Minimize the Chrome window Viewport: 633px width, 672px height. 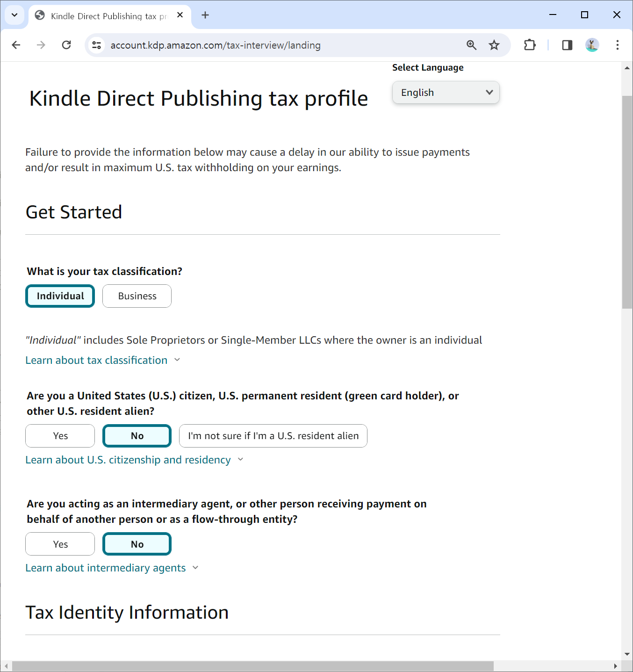pyautogui.click(x=553, y=15)
